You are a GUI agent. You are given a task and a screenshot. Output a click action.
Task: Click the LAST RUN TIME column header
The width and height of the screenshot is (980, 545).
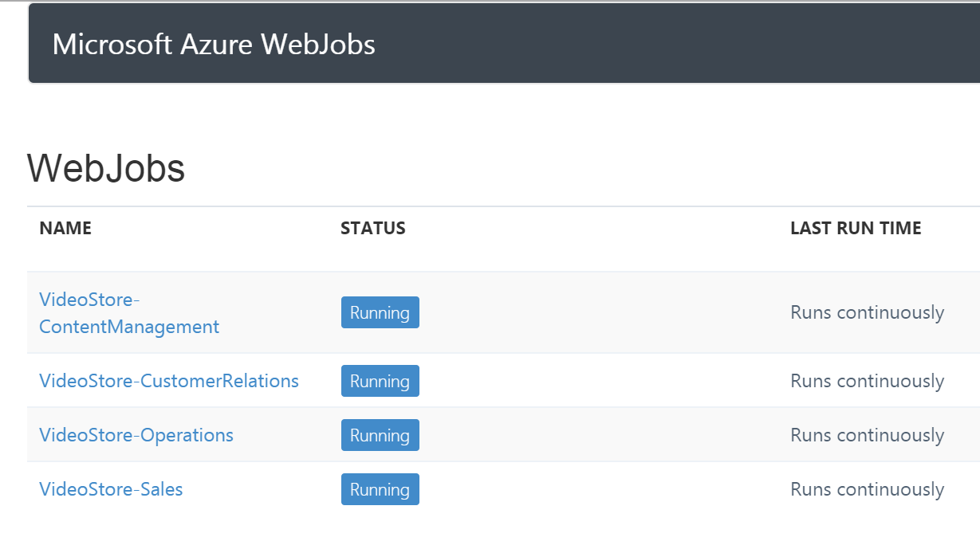pyautogui.click(x=856, y=228)
